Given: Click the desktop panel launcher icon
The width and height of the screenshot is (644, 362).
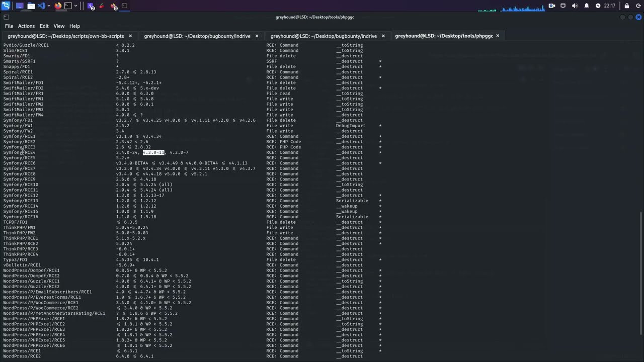Looking at the screenshot, I should [20, 6].
